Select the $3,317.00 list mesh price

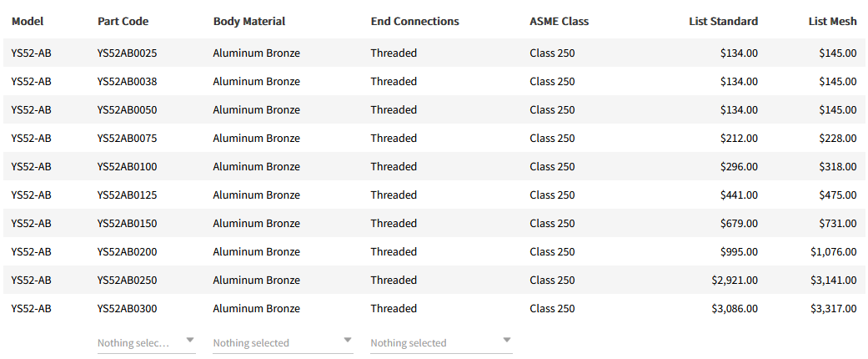point(833,308)
